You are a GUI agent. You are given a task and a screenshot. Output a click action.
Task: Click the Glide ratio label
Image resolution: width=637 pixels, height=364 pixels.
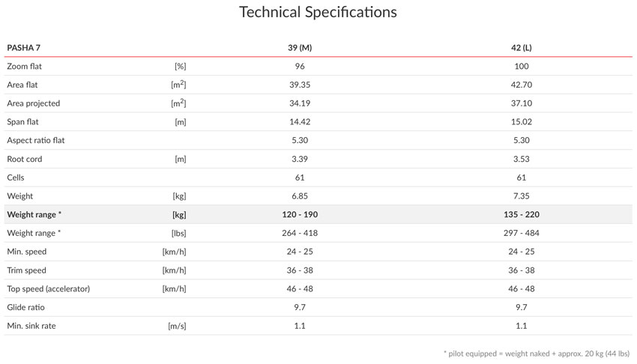coord(25,307)
